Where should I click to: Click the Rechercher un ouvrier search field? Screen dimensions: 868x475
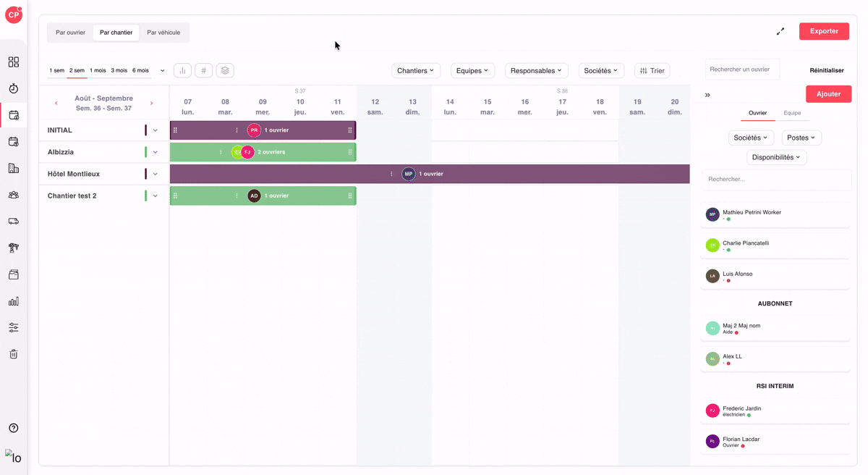742,70
